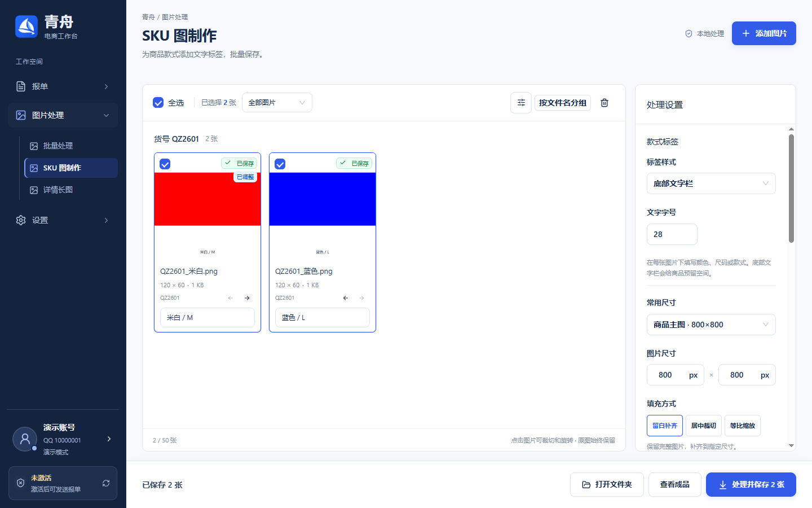Open the filter settings sliders icon
The height and width of the screenshot is (508, 812).
521,103
